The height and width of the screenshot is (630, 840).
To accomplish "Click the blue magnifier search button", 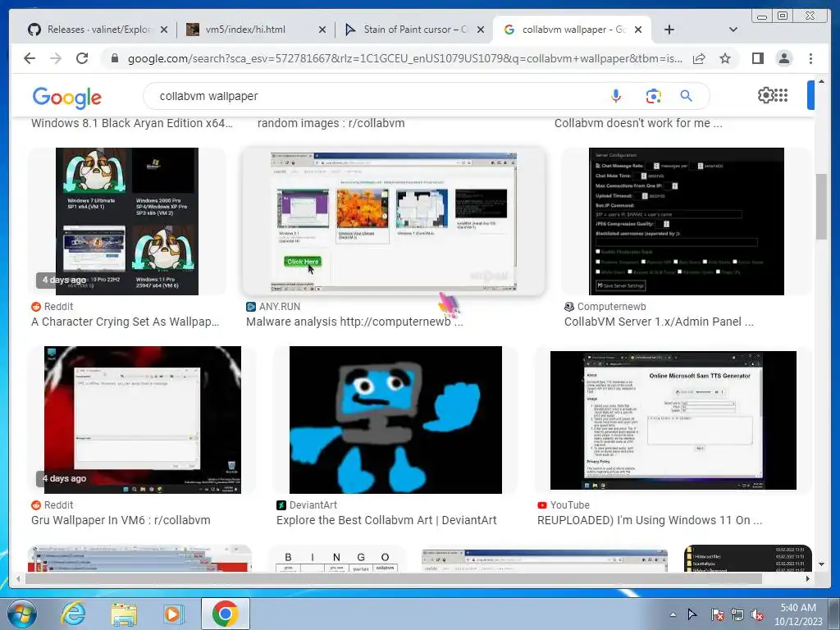I will click(x=687, y=97).
